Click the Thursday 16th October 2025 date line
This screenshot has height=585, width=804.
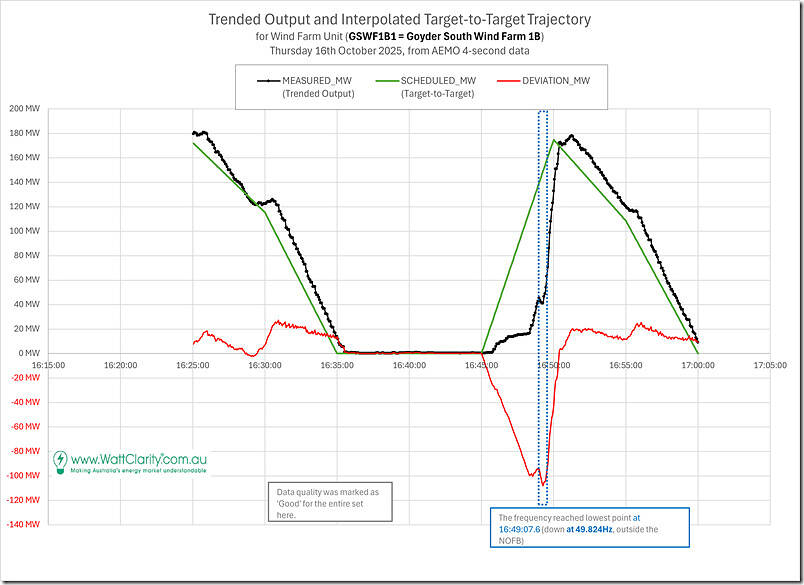click(x=399, y=50)
